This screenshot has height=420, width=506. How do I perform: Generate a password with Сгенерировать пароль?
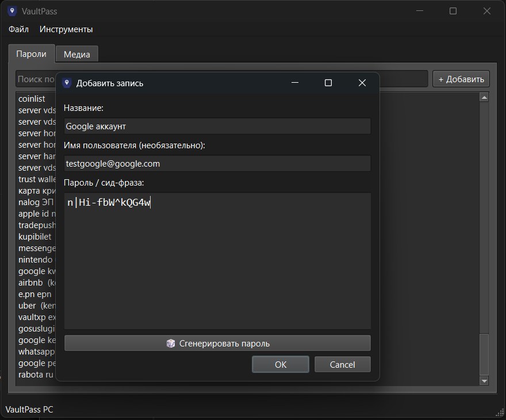pos(217,343)
